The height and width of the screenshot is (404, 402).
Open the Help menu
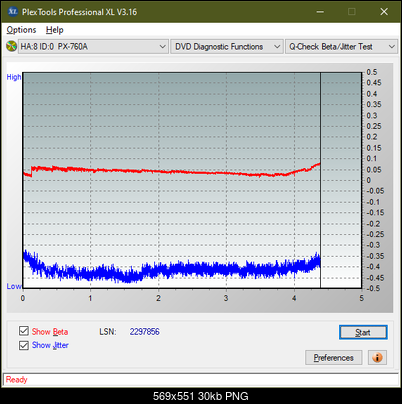click(x=54, y=30)
